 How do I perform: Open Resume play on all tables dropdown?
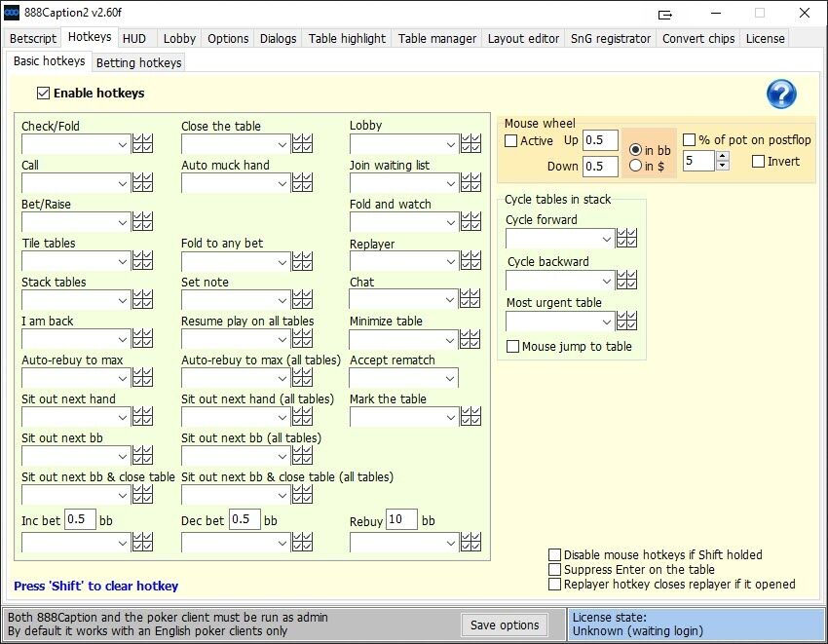(x=236, y=339)
